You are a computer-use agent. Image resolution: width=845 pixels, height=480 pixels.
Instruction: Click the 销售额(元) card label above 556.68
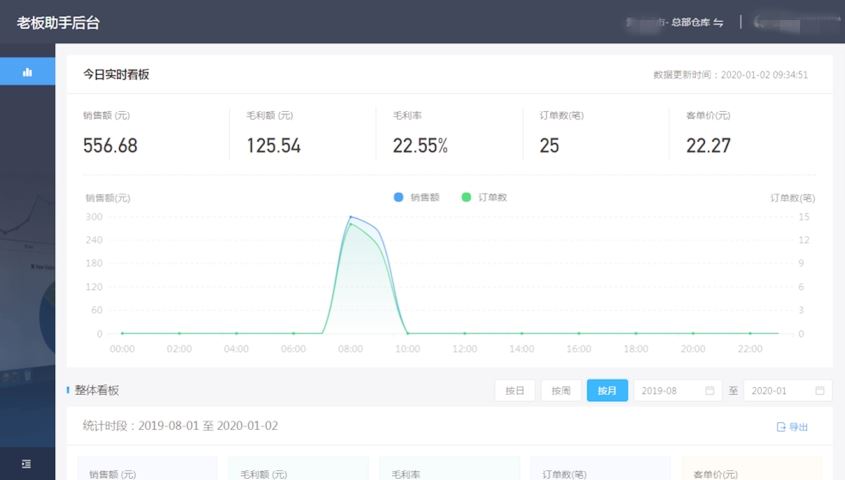[x=106, y=115]
